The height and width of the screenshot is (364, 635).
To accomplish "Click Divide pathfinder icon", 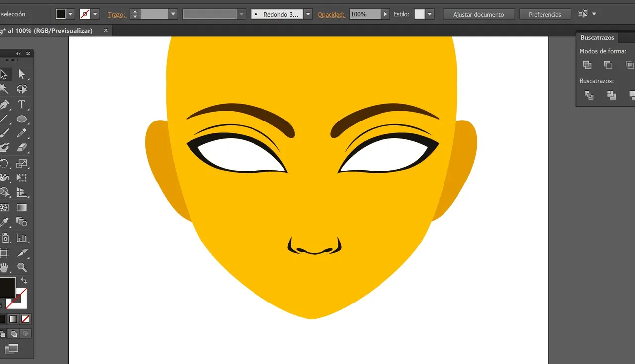I will click(589, 95).
